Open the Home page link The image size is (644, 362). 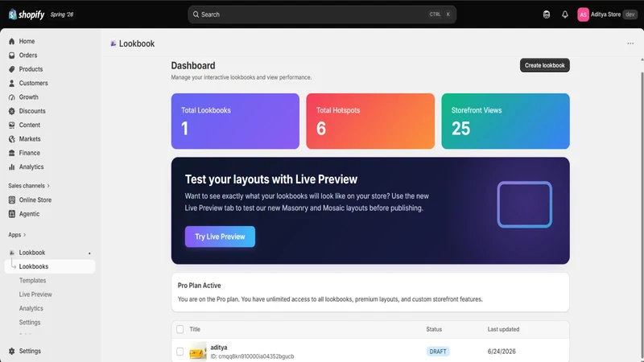(x=27, y=41)
